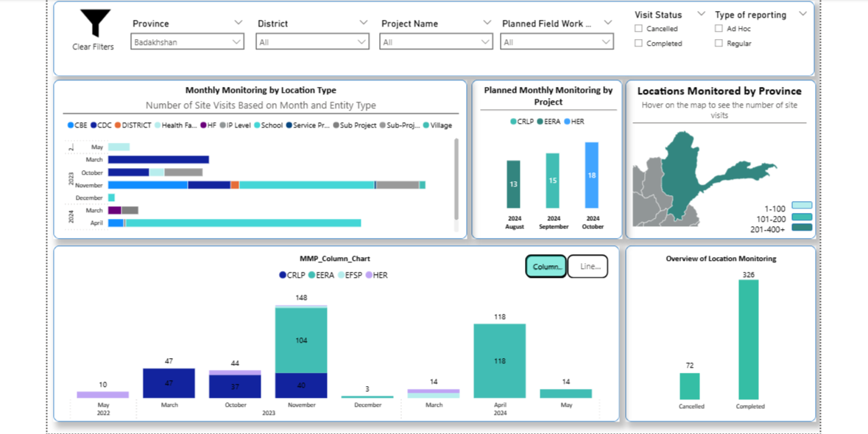Viewport: 868px width, 434px height.
Task: Click the 'Locations Monitored by Province' title
Action: click(x=719, y=91)
